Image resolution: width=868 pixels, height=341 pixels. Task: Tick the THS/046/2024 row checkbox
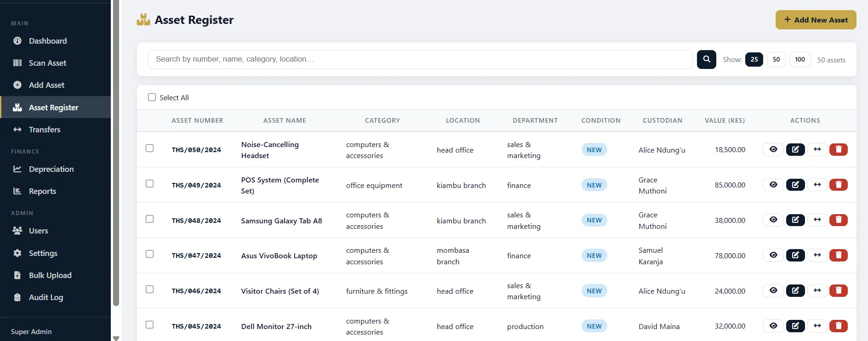click(149, 289)
